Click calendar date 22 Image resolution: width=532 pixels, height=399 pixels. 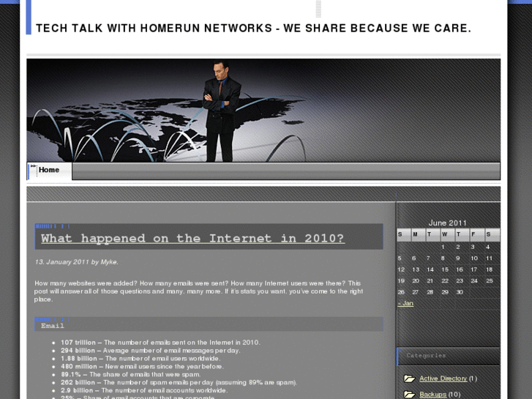pos(445,281)
